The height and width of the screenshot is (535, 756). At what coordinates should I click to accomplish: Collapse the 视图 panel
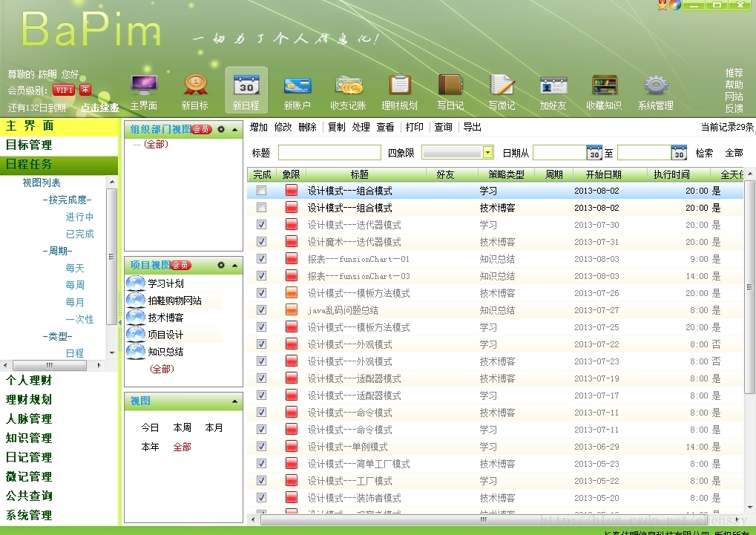point(234,401)
